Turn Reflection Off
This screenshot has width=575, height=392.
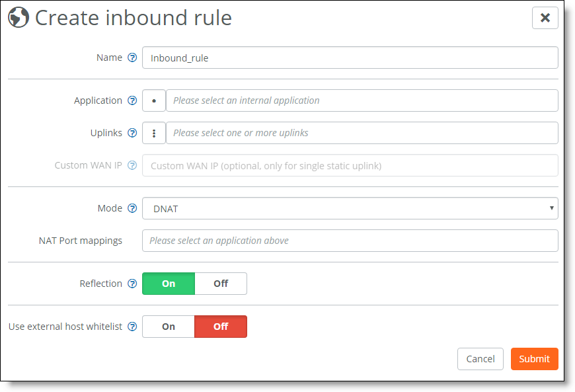221,284
